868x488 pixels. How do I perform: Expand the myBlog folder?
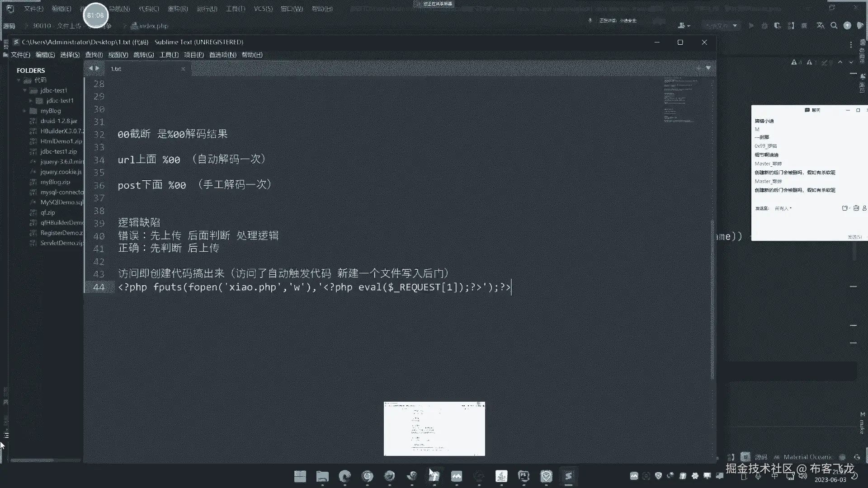pos(24,111)
